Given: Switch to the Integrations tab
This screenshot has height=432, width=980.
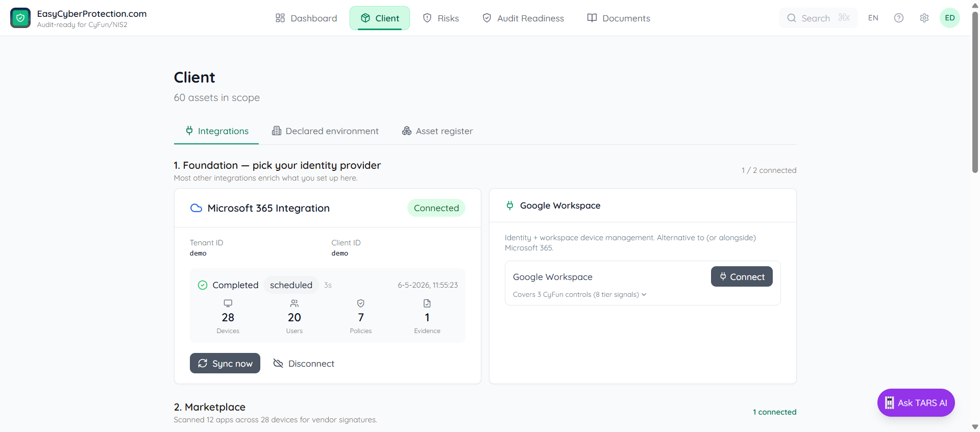Looking at the screenshot, I should pos(216,131).
